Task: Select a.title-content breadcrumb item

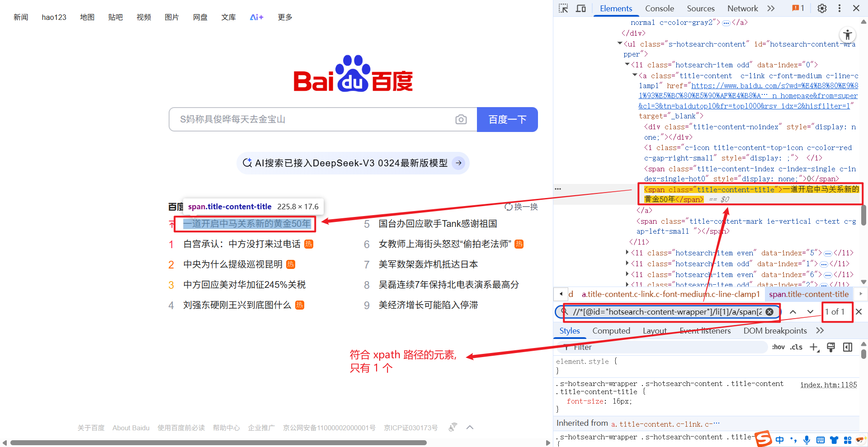Action: 670,294
